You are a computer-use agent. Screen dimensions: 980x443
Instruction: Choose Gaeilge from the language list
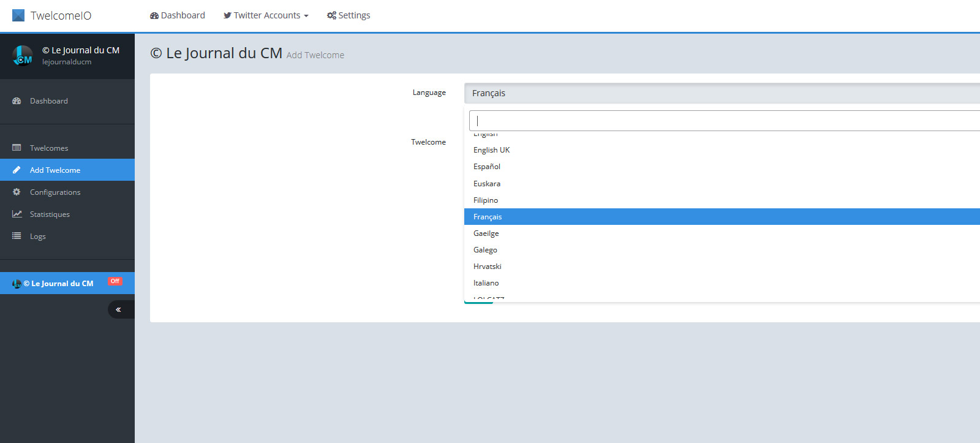pos(722,233)
